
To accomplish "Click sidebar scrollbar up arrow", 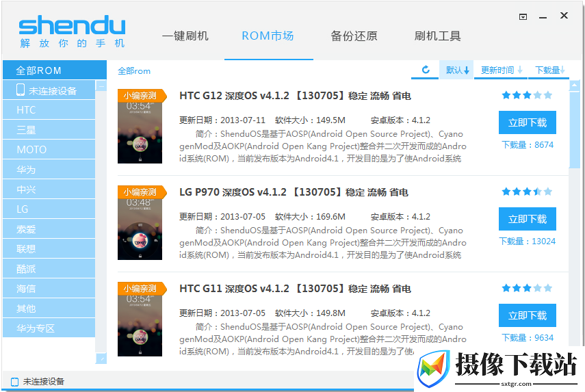I will pos(101,86).
